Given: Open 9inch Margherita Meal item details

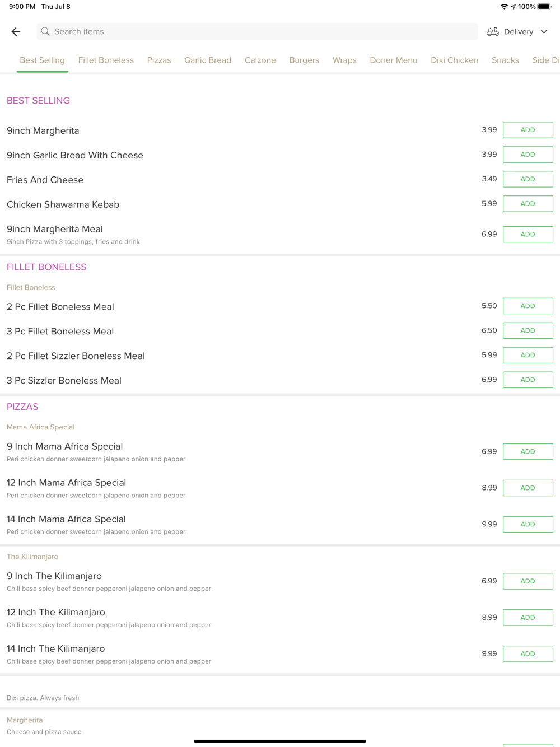Looking at the screenshot, I should (55, 229).
